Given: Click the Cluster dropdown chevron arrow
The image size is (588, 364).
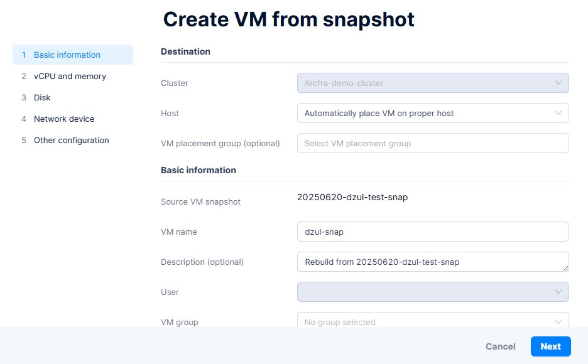Looking at the screenshot, I should click(558, 83).
